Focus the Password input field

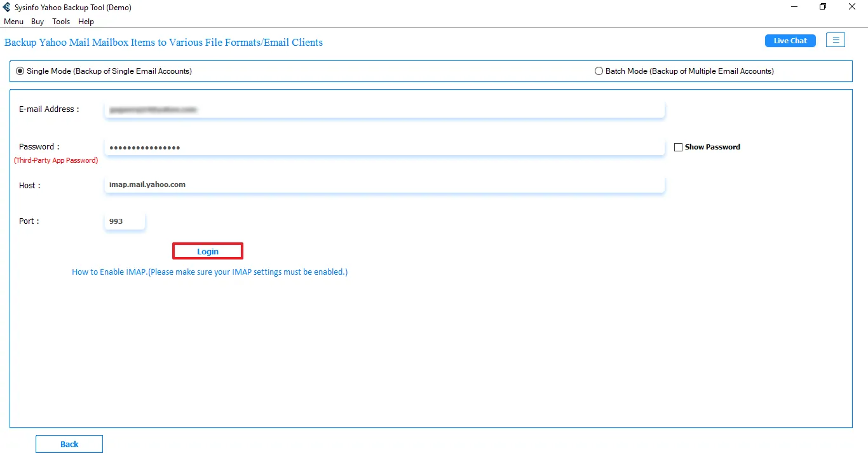(384, 148)
